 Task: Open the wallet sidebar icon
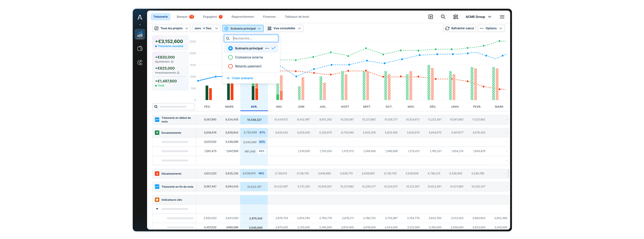click(140, 48)
